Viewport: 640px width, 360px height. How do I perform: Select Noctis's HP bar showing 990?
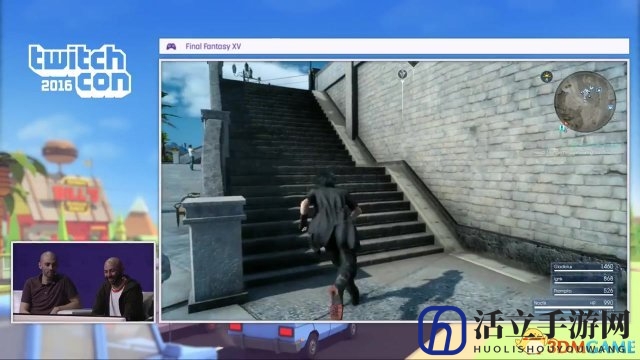(x=574, y=304)
